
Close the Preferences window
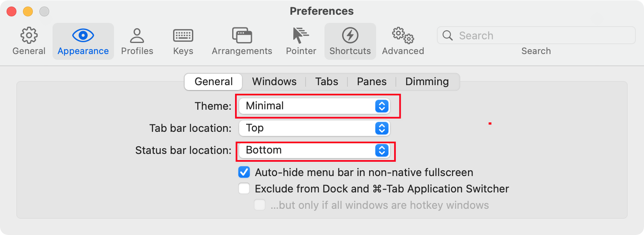[x=11, y=11]
